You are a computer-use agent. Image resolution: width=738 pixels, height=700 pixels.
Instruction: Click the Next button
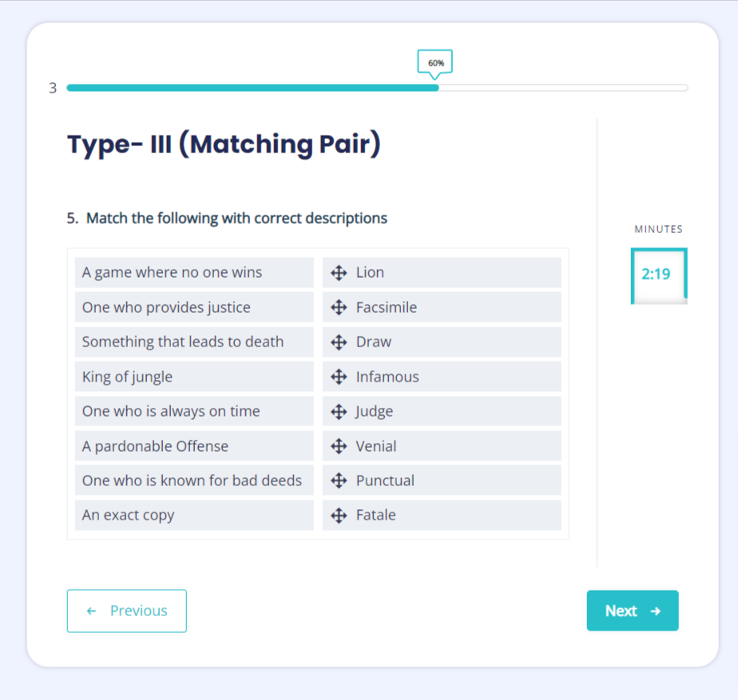click(632, 611)
